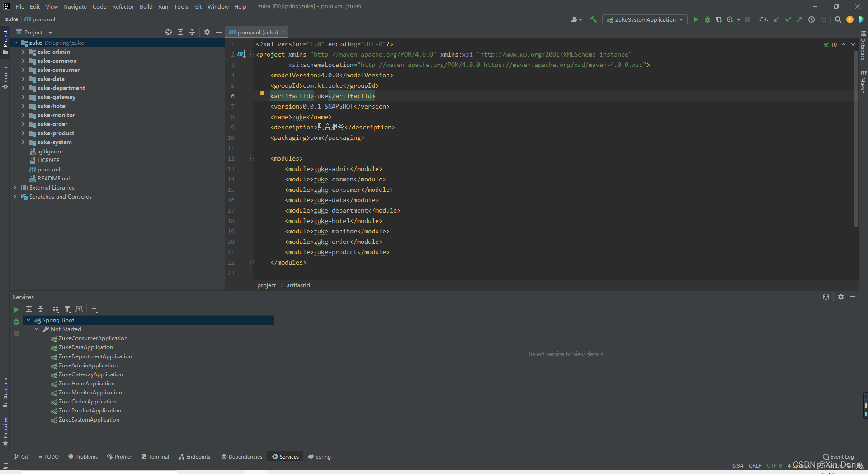Open the File menu
The width and height of the screenshot is (868, 474).
click(20, 6)
